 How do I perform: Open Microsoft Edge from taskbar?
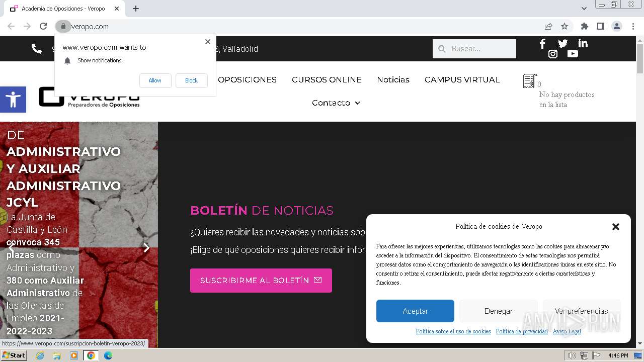point(108,355)
